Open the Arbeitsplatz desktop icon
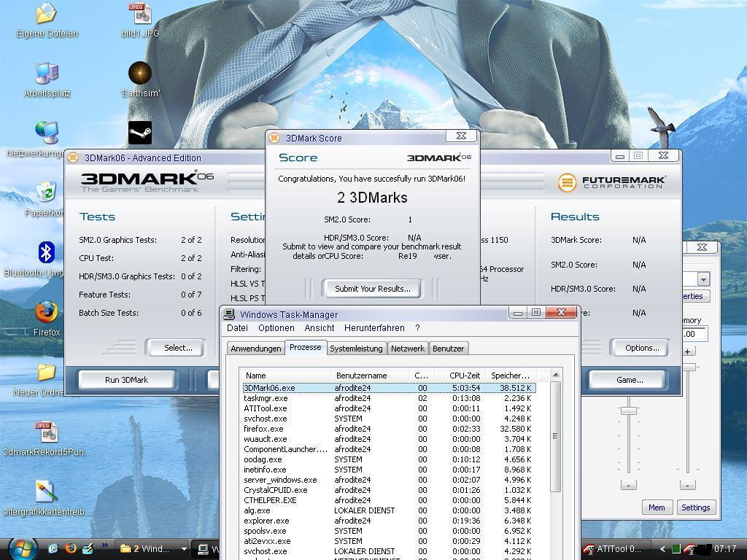Viewport: 747px width, 560px height. pos(46,74)
